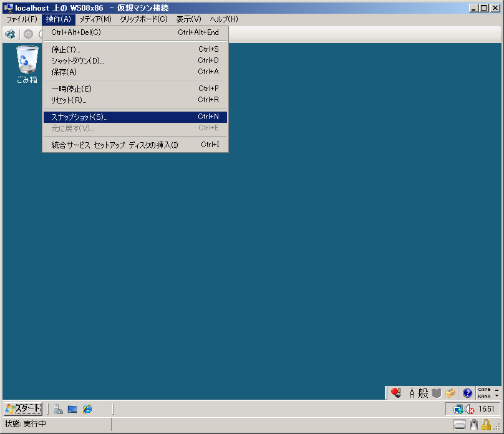This screenshot has width=504, height=434.
Task: Open the ファイル(F) menu
Action: (22, 19)
